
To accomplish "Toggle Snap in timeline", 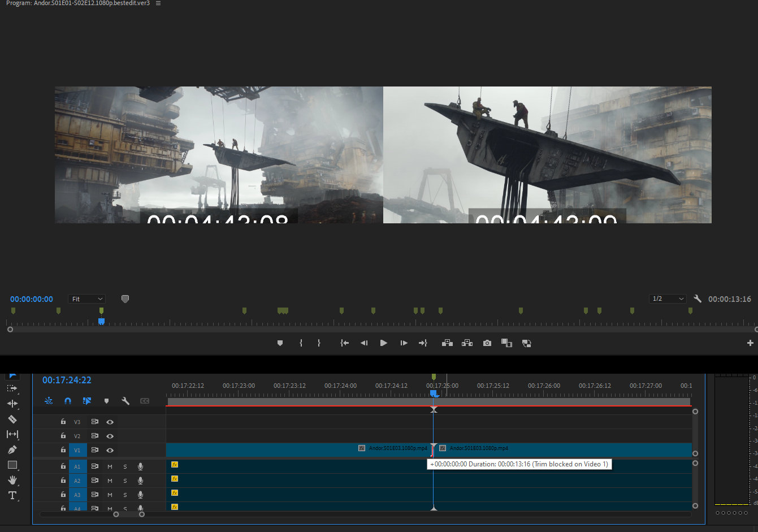I will (x=68, y=401).
